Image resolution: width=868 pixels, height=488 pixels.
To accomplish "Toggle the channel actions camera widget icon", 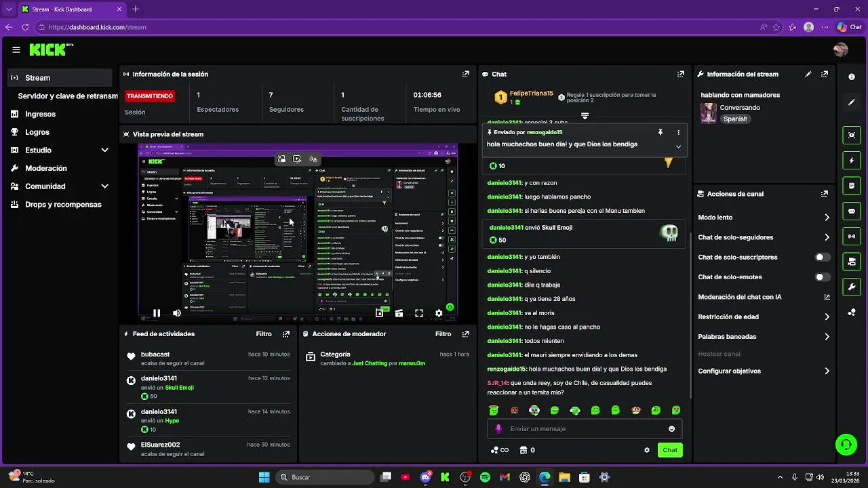I will pos(852,262).
